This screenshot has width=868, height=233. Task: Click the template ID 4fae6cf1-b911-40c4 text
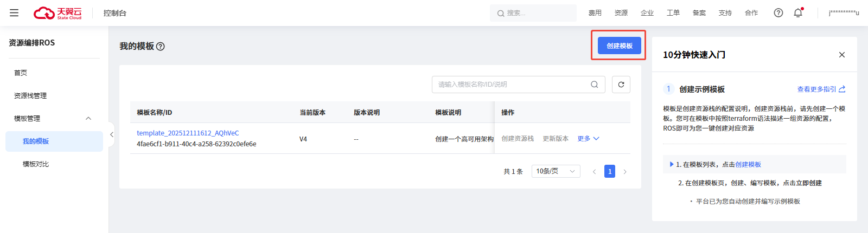coord(196,144)
